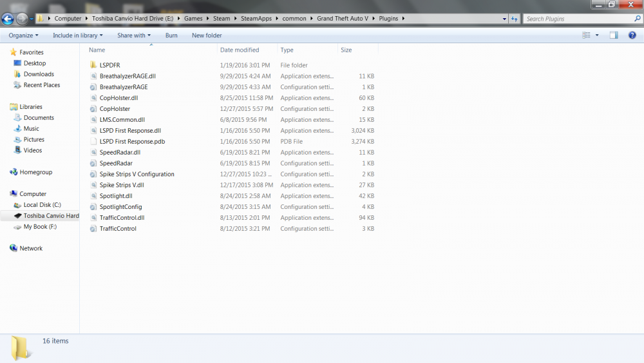Click the Search Plugins input field
644x363 pixels.
click(579, 19)
